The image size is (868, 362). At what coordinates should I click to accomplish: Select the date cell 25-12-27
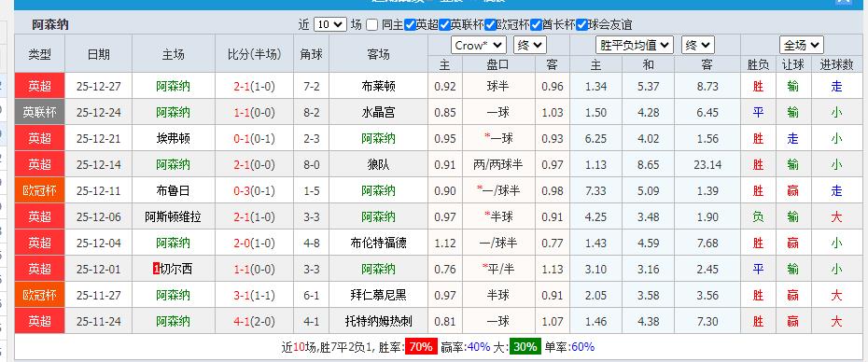coord(99,87)
